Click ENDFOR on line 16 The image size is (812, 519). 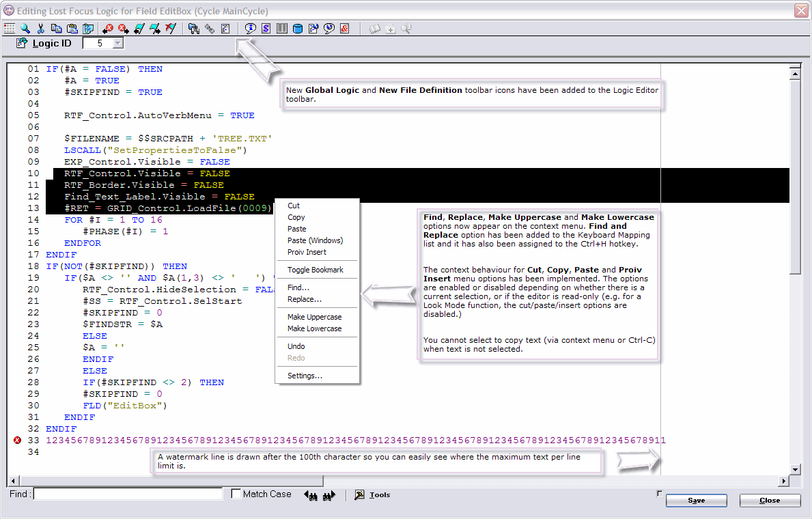point(83,243)
